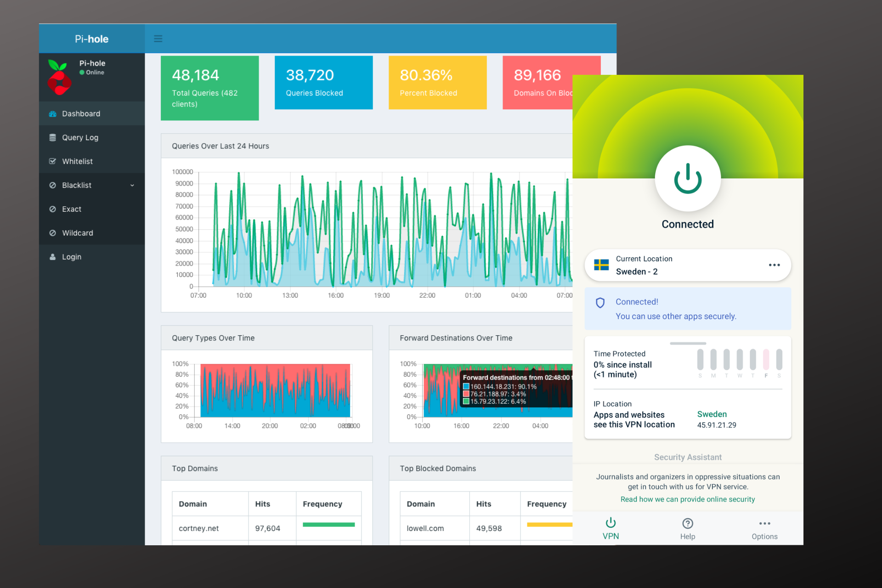882x588 pixels.
Task: Open the Whitelist page
Action: point(92,162)
